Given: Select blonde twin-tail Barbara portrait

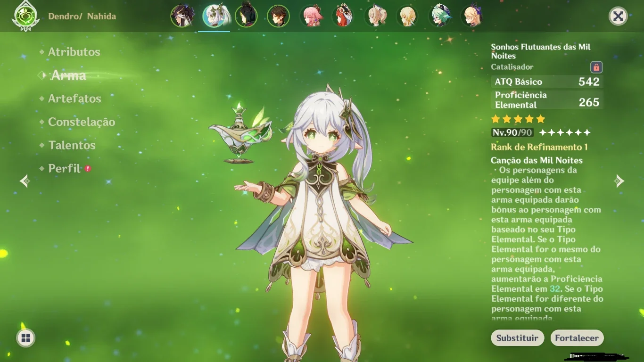Looking at the screenshot, I should [376, 16].
